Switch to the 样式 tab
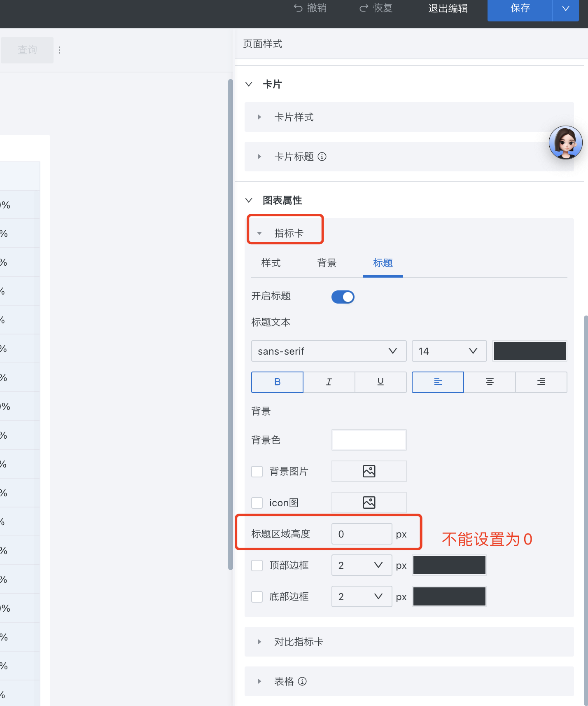 (x=271, y=263)
